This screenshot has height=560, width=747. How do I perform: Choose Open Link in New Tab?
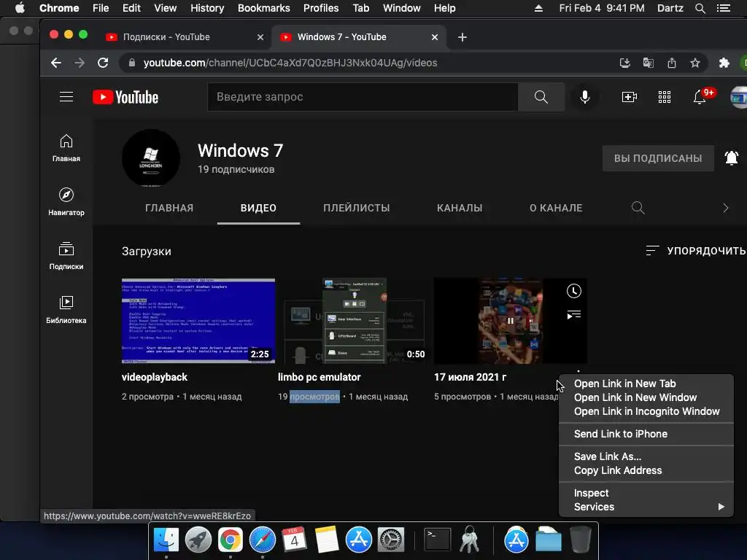coord(646,384)
